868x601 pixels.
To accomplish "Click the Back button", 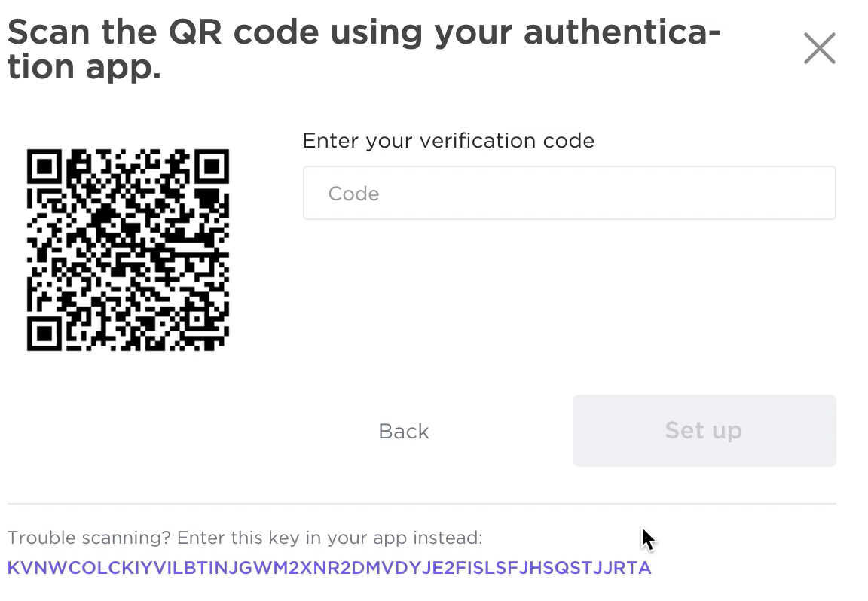I will 404,431.
